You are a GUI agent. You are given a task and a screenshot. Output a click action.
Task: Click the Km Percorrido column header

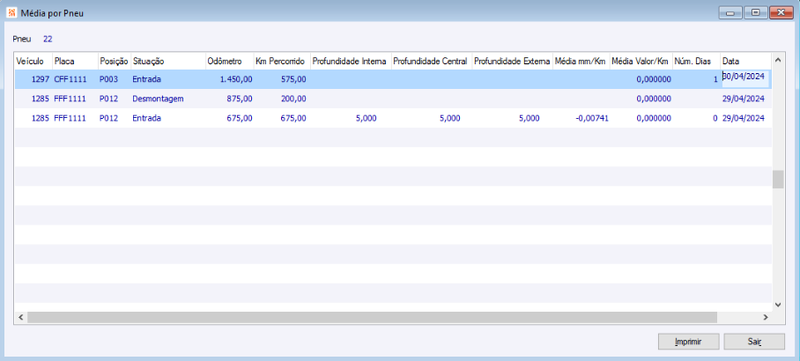pyautogui.click(x=282, y=61)
